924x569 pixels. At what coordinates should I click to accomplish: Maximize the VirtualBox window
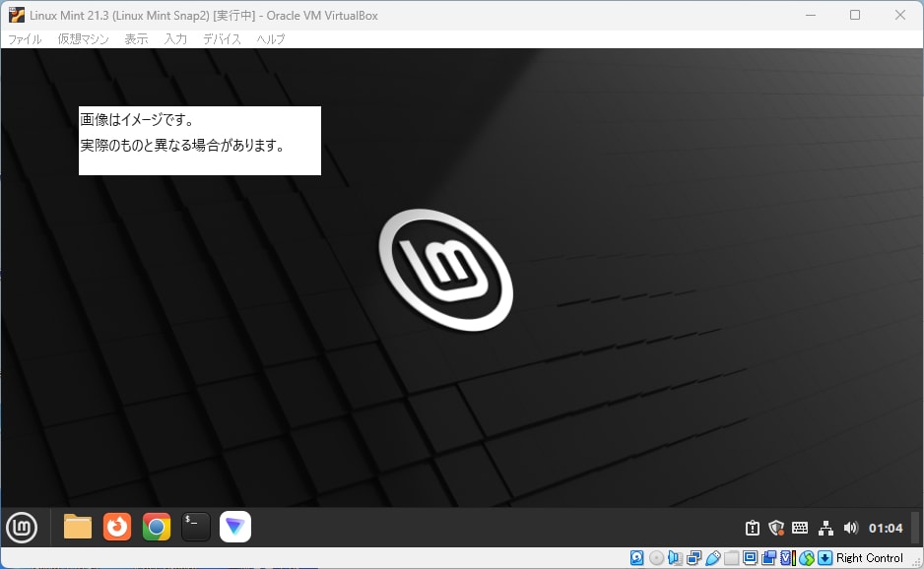pyautogui.click(x=855, y=15)
